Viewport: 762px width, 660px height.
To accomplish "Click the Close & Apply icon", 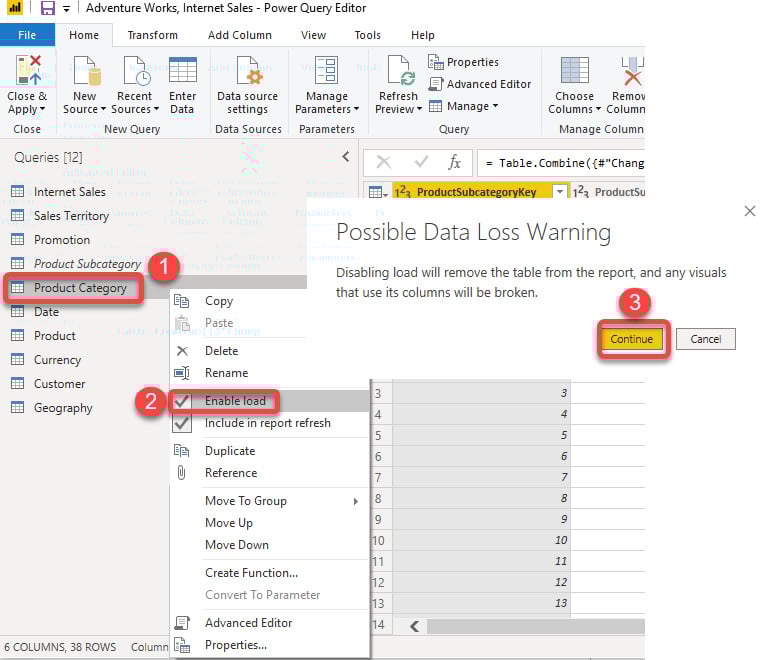I will (x=29, y=70).
